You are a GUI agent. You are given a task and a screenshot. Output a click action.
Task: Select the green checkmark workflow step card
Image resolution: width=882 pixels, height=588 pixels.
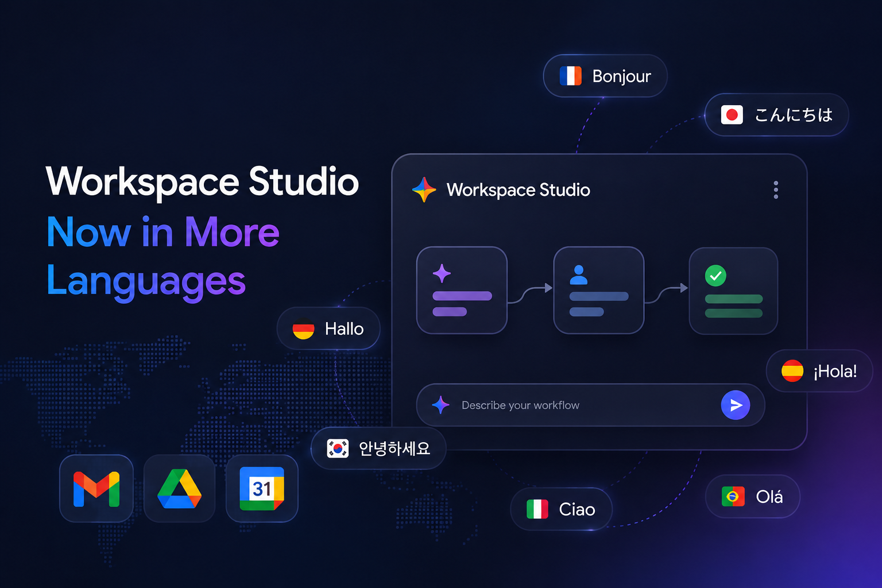coord(733,291)
